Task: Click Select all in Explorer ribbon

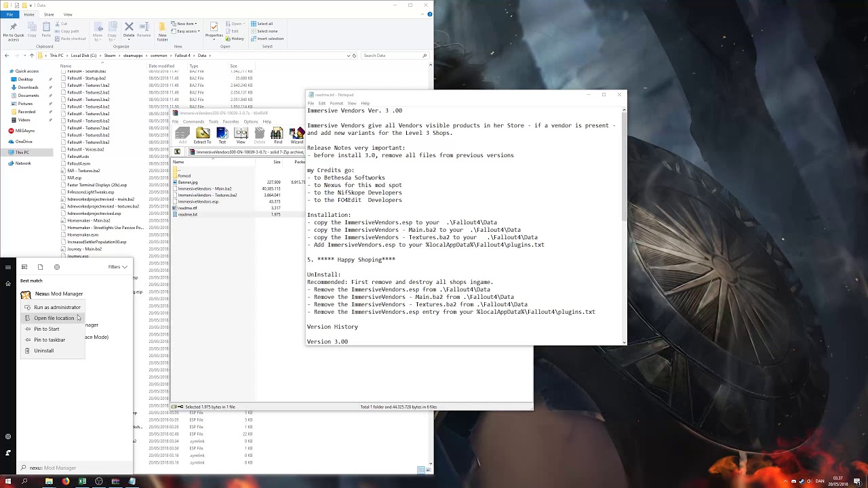Action: [x=262, y=24]
